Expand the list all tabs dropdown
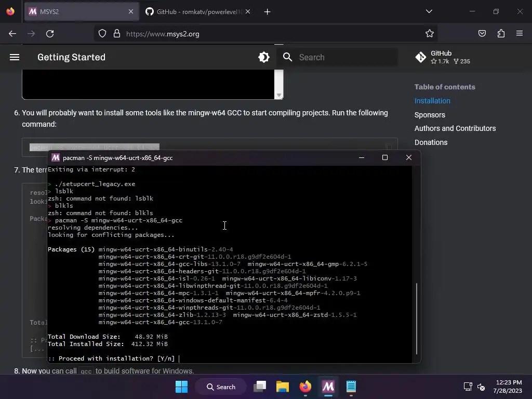Screen dimensions: 532x399 tap(429, 11)
